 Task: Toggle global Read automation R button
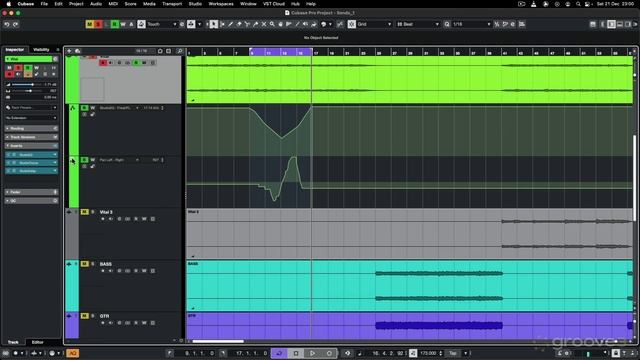[x=115, y=24]
